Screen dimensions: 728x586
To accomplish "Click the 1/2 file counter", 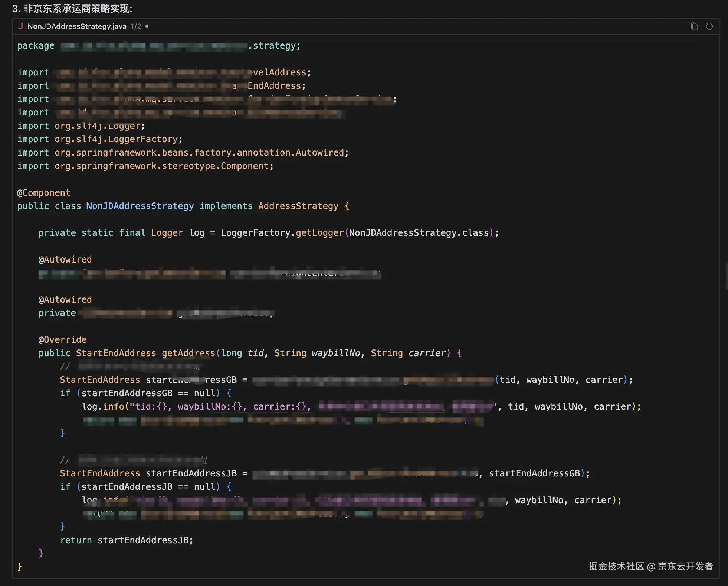I will click(135, 26).
